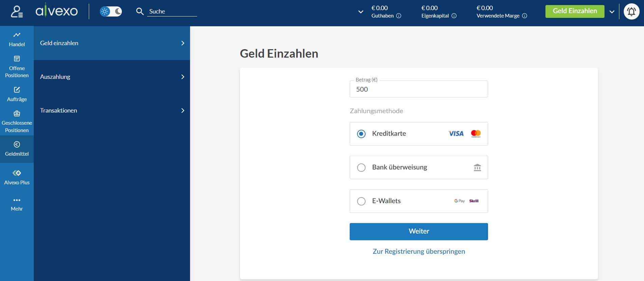The height and width of the screenshot is (281, 644).
Task: Click the Weiter button
Action: 419,231
